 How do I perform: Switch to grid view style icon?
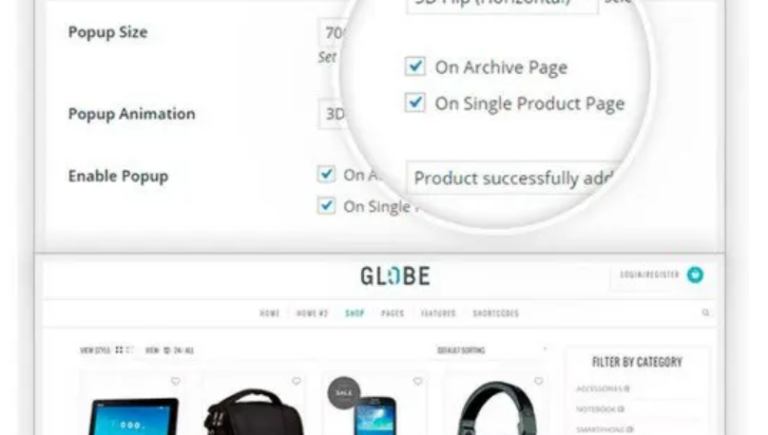(119, 350)
